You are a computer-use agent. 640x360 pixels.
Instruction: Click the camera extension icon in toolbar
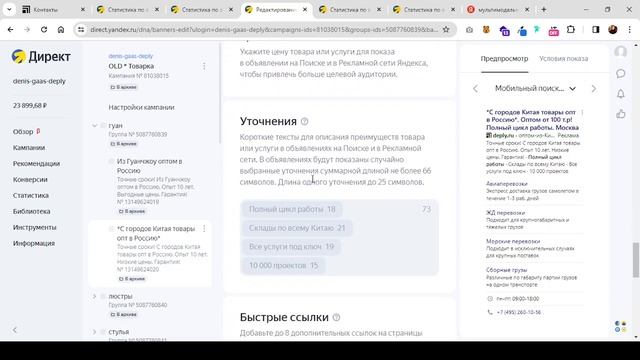[469, 30]
